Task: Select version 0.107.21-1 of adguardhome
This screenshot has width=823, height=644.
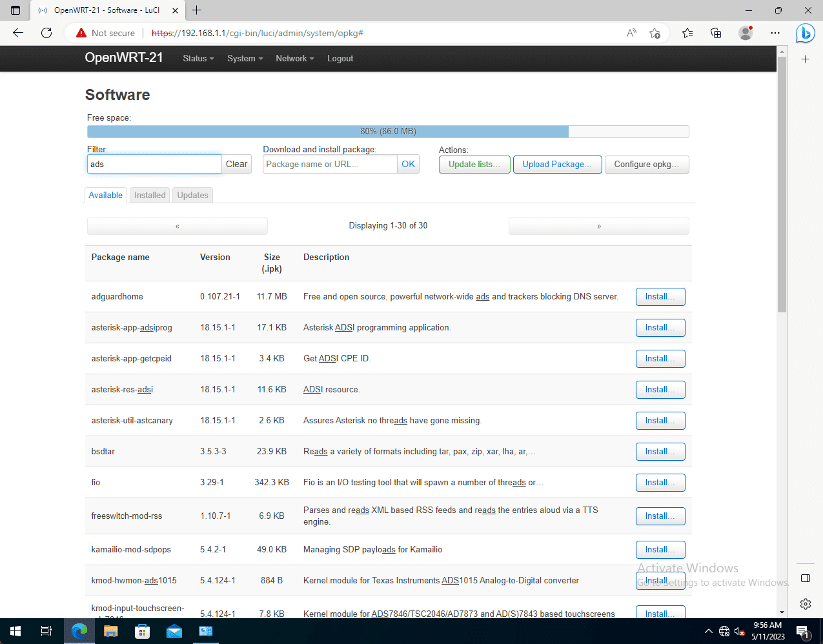Action: (220, 296)
